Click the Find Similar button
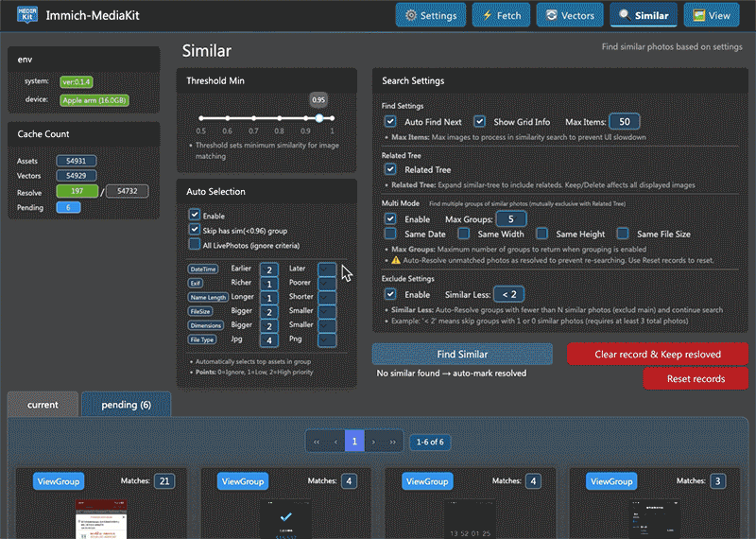Viewport: 756px width, 539px height. (x=462, y=355)
